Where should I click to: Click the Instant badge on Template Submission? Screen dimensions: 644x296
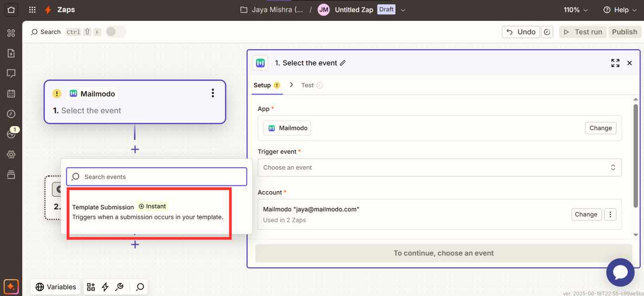point(153,206)
